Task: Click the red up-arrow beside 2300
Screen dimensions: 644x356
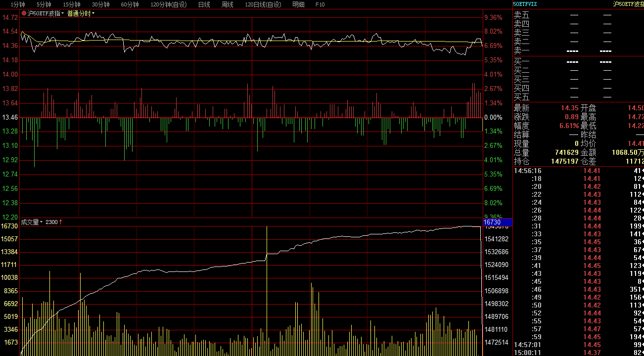Action: coord(61,222)
